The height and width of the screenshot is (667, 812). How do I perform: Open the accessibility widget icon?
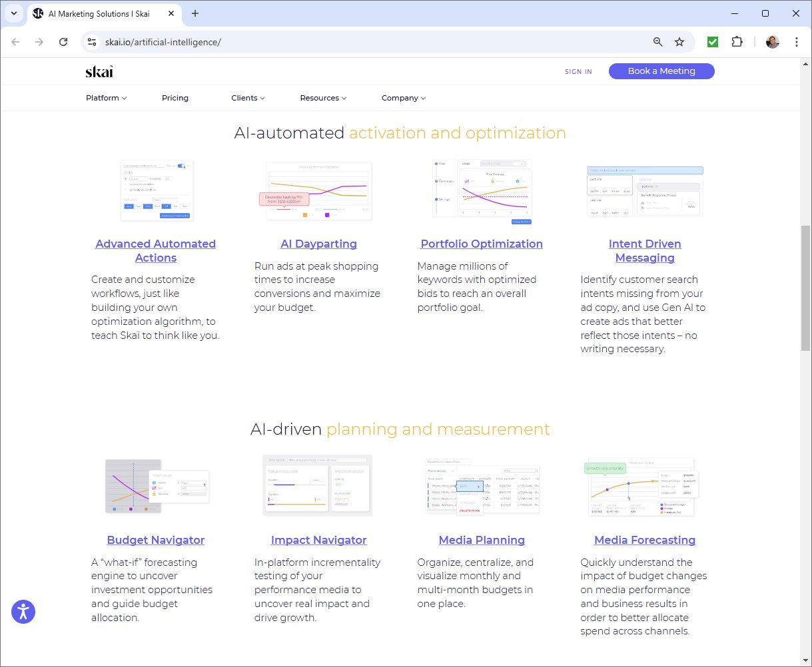coord(23,612)
